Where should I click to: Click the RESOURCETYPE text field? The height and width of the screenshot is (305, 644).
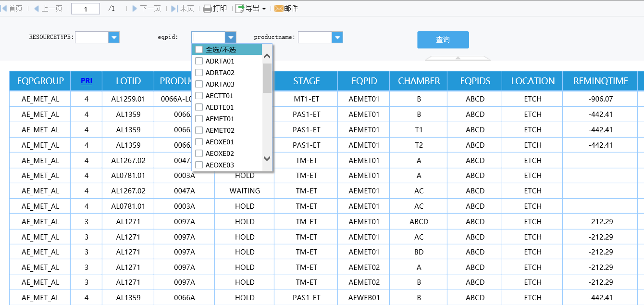92,37
